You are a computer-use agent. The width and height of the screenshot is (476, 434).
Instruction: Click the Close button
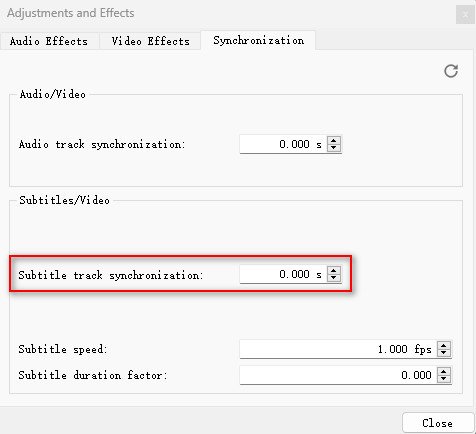(438, 423)
